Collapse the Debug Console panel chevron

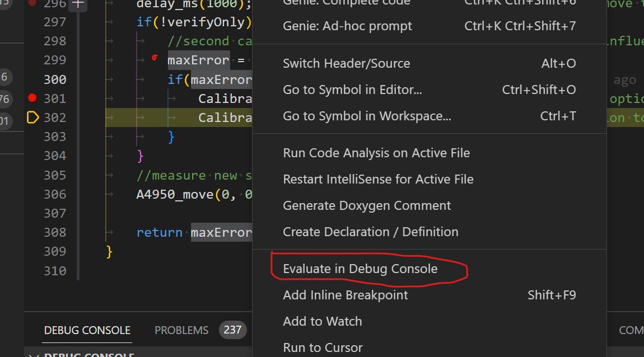click(x=35, y=354)
